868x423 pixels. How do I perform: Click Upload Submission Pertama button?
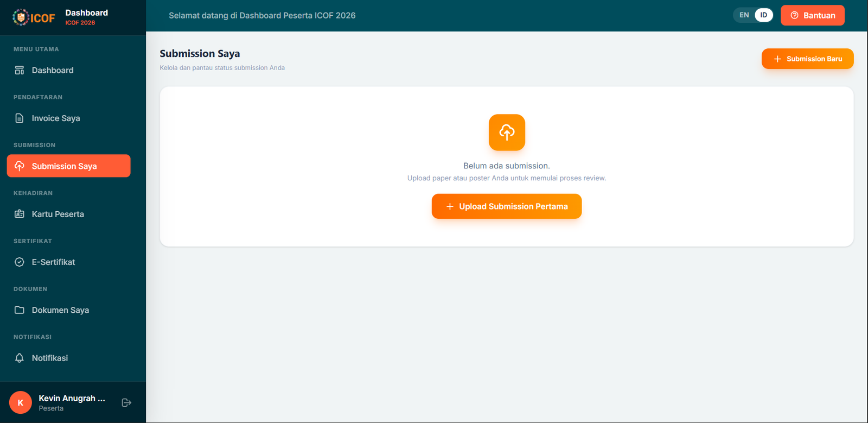coord(507,206)
